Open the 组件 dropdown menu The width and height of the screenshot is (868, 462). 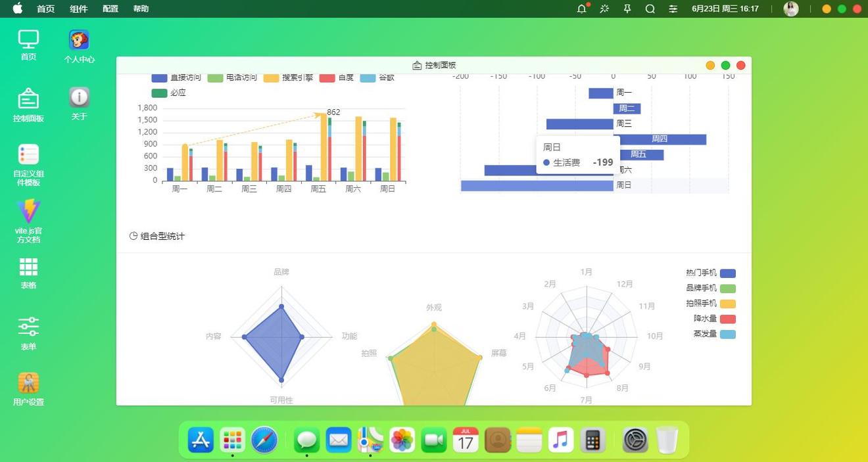[x=79, y=9]
